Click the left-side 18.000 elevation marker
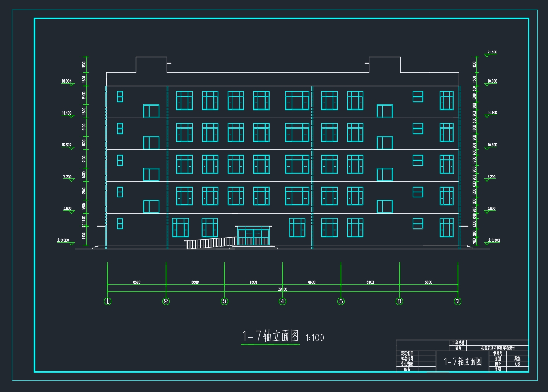 coord(67,82)
